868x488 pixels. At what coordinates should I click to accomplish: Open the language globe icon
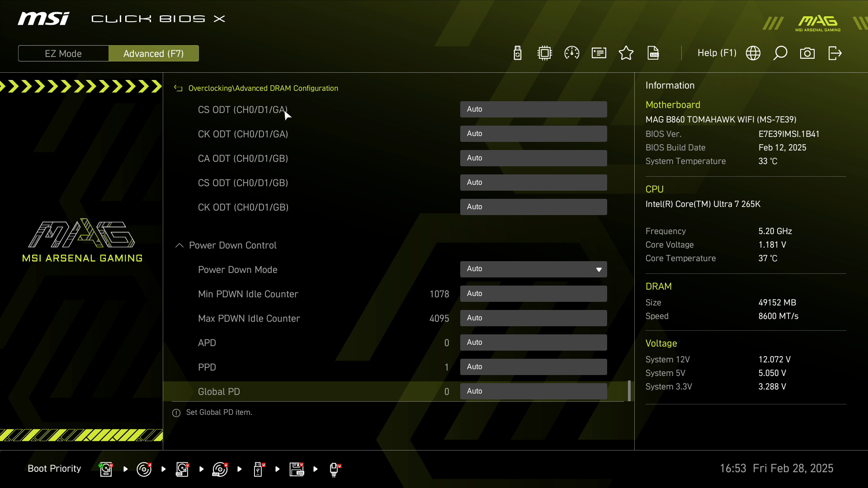point(753,53)
